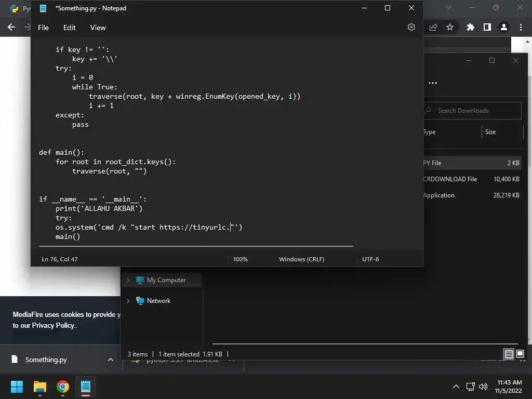Open Notepad settings gear icon
Screen dimensions: 532x399
coord(411,27)
